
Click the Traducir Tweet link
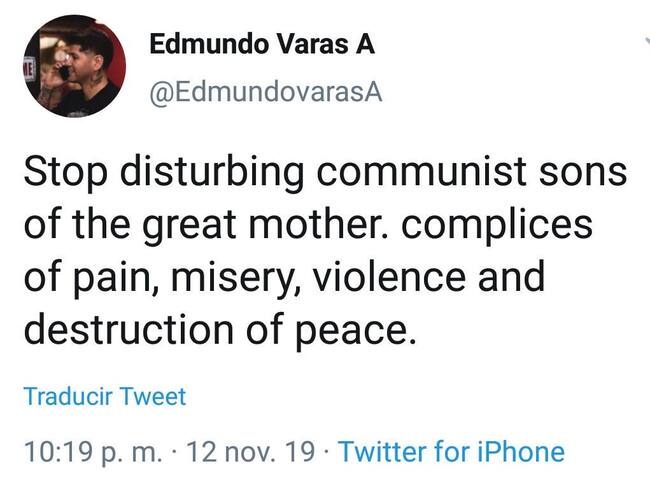coord(104,396)
